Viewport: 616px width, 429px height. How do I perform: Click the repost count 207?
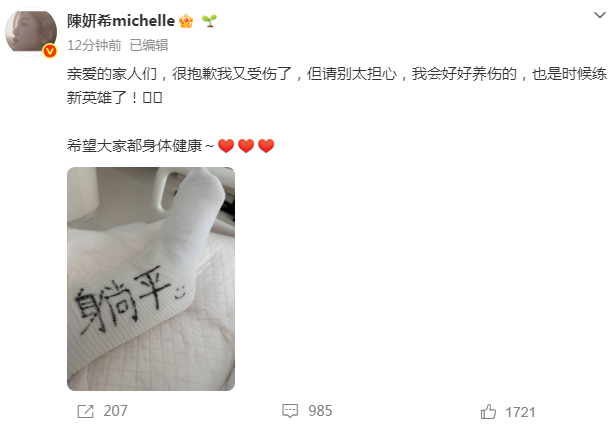tap(116, 411)
